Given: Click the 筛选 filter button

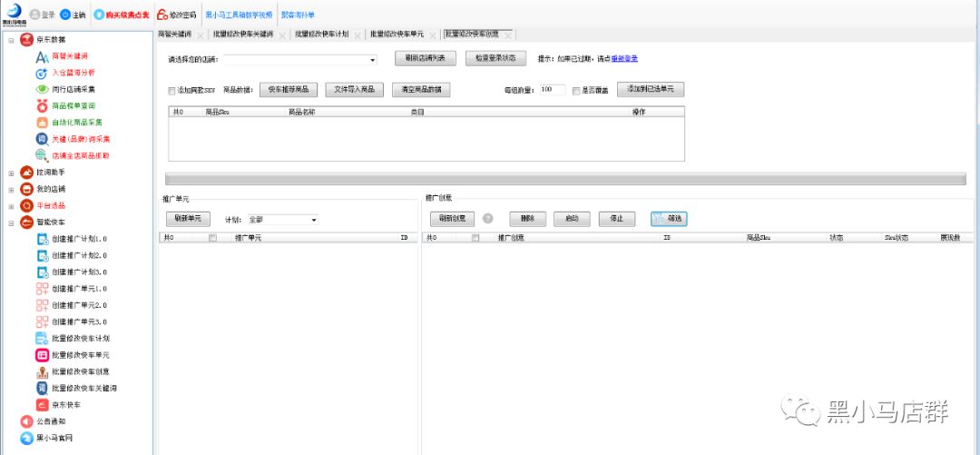Looking at the screenshot, I should [669, 219].
